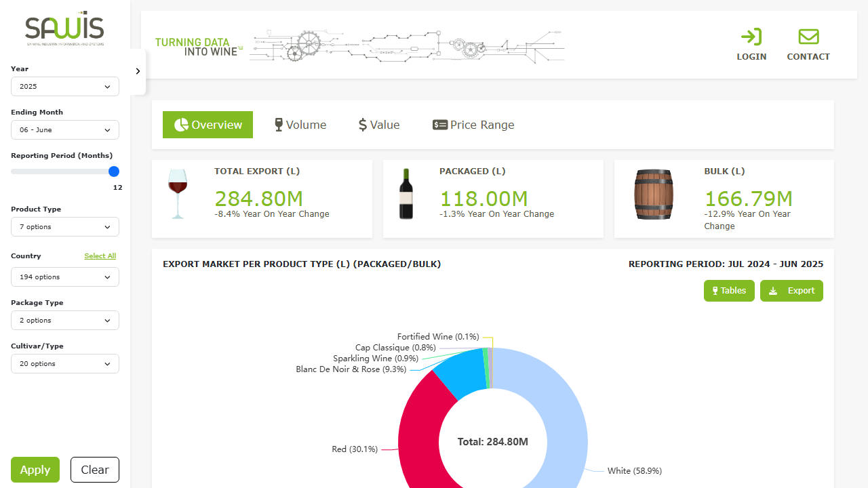
Task: Click the CONTACT envelope icon
Action: click(808, 37)
